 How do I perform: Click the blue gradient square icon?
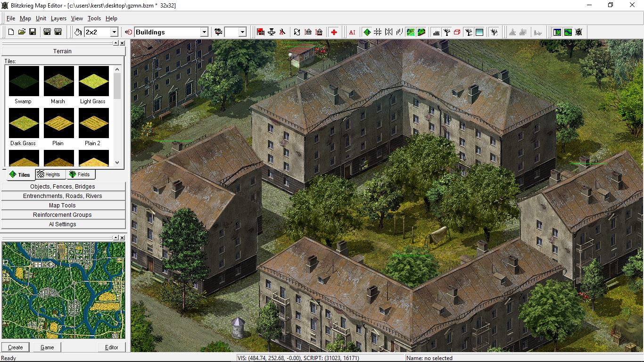coord(479,32)
